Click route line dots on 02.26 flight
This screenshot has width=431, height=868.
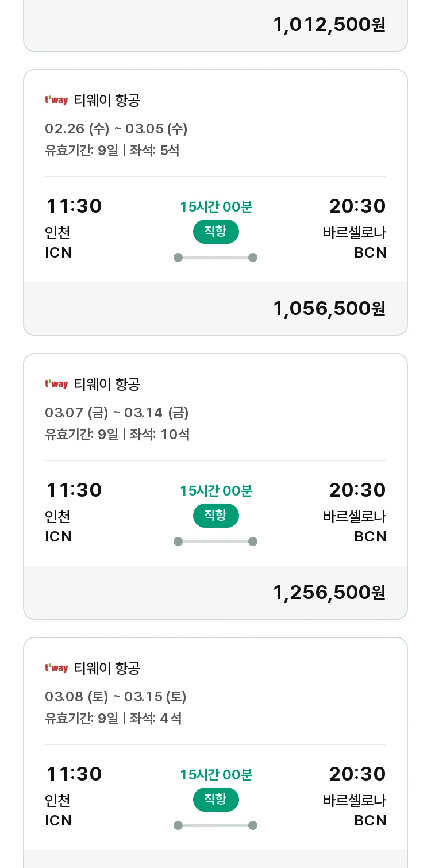[215, 258]
